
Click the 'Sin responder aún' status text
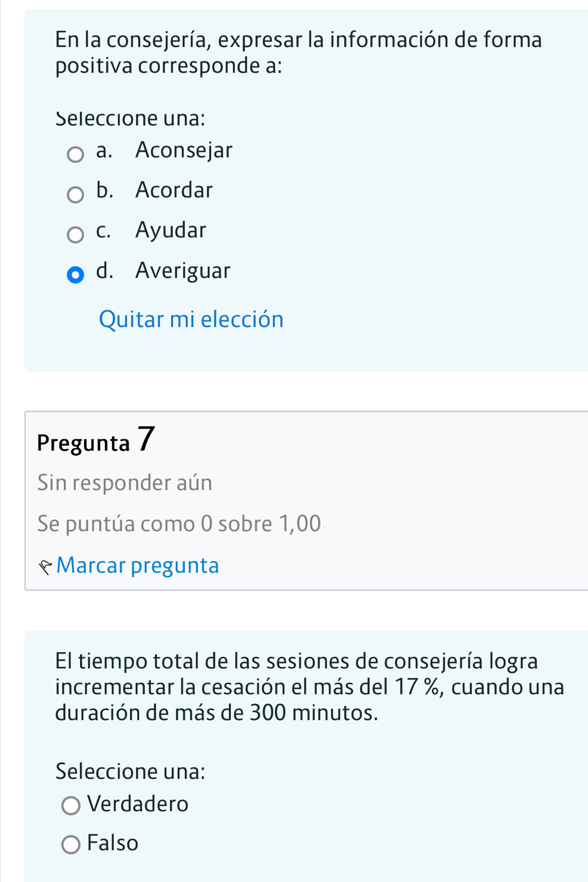[125, 482]
